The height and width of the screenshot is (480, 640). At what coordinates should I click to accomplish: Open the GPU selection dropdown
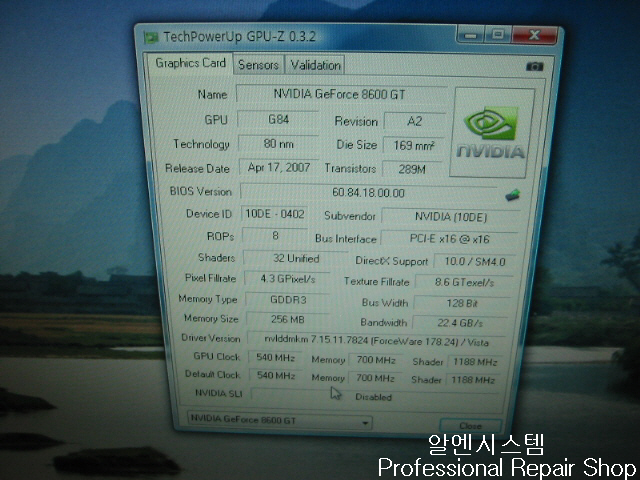[x=280, y=420]
